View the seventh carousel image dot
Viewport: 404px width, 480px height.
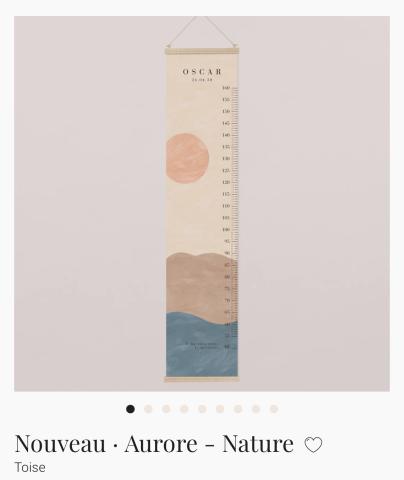[x=238, y=409]
